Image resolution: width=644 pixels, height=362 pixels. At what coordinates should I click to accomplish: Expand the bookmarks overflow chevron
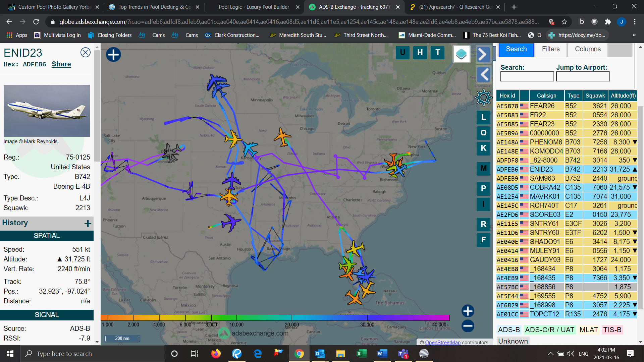(x=634, y=35)
